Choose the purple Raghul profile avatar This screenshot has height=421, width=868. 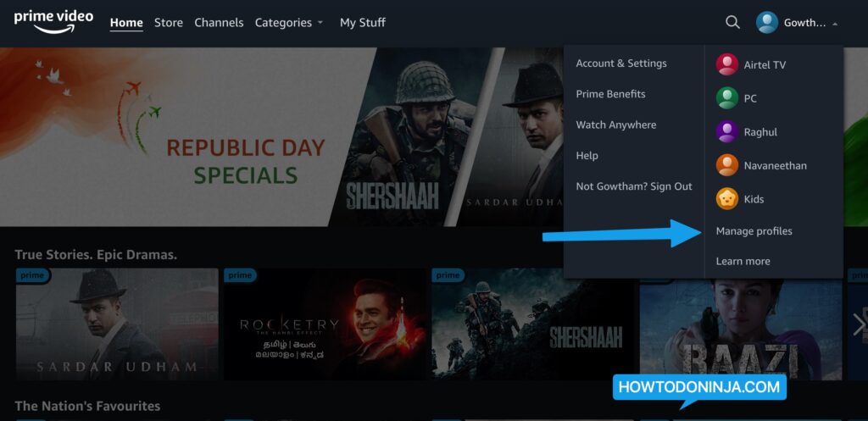point(726,131)
